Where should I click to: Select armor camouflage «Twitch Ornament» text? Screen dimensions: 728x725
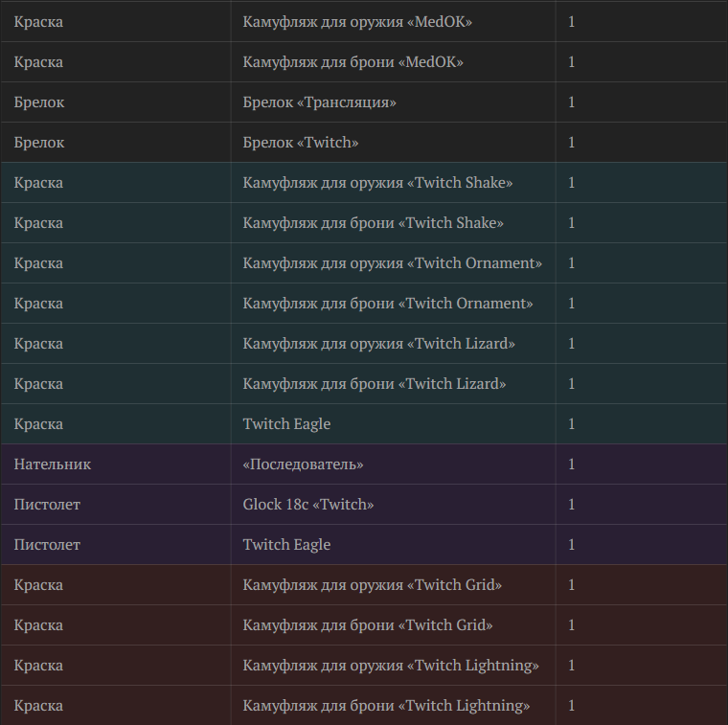click(388, 304)
